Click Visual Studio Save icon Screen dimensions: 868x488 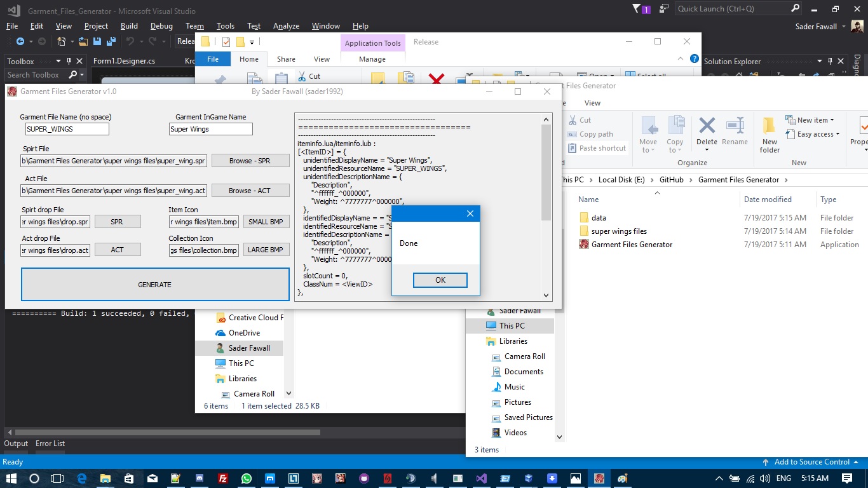click(x=97, y=41)
